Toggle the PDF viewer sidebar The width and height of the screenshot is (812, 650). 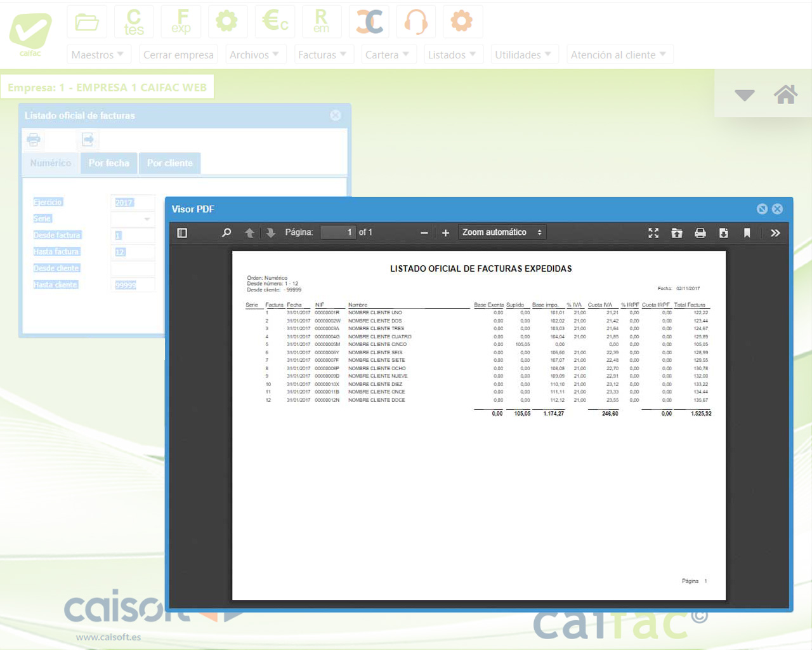click(x=182, y=233)
